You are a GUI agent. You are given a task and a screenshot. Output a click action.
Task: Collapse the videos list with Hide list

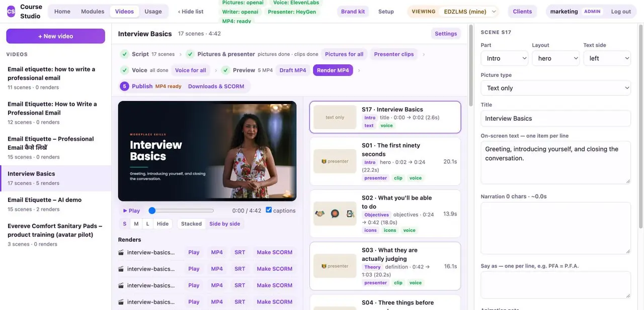(x=191, y=12)
